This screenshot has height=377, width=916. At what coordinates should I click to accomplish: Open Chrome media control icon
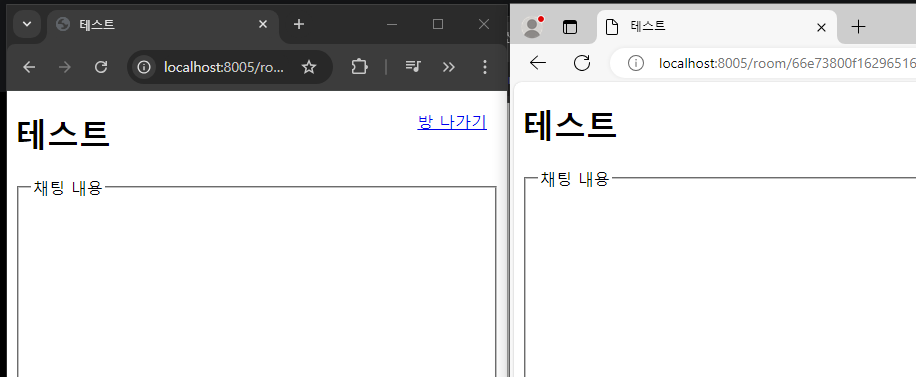[413, 67]
